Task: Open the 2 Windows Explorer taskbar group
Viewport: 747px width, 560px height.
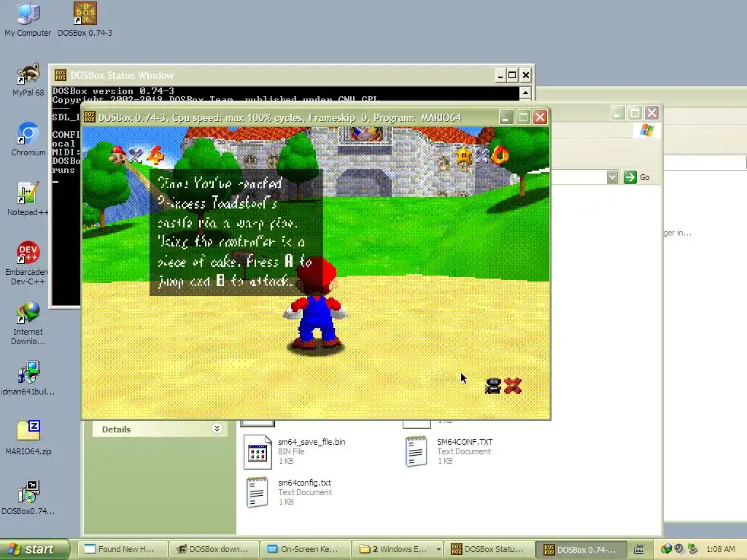Action: [x=398, y=549]
